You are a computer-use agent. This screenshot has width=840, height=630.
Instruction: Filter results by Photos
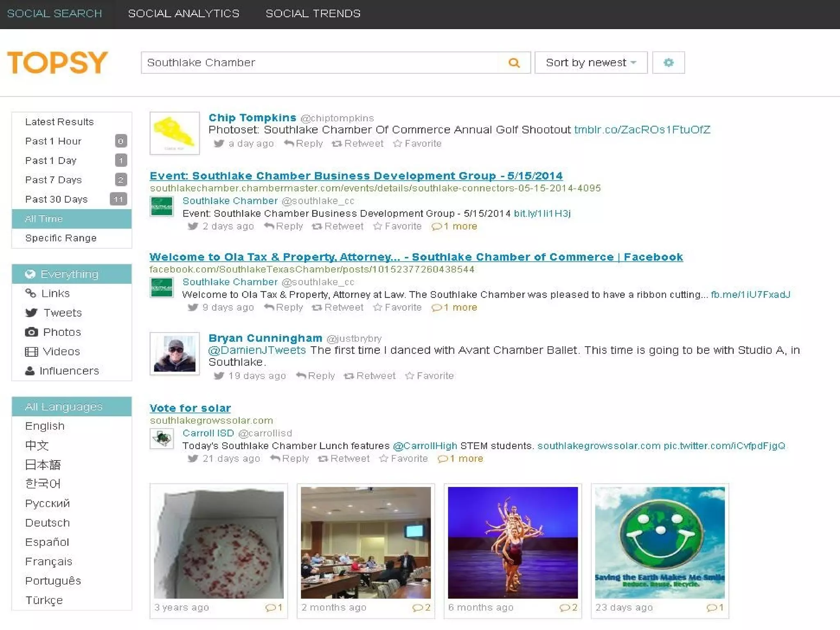point(62,332)
